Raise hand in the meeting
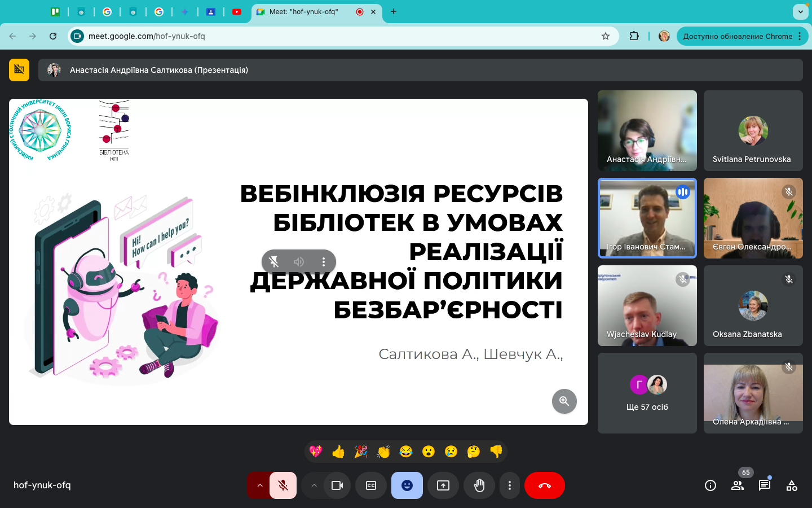This screenshot has height=508, width=812. [x=479, y=485]
